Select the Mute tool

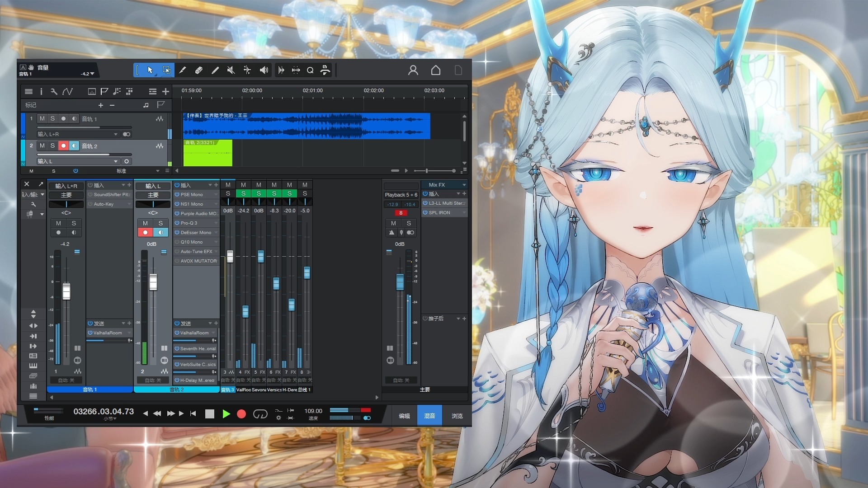231,70
